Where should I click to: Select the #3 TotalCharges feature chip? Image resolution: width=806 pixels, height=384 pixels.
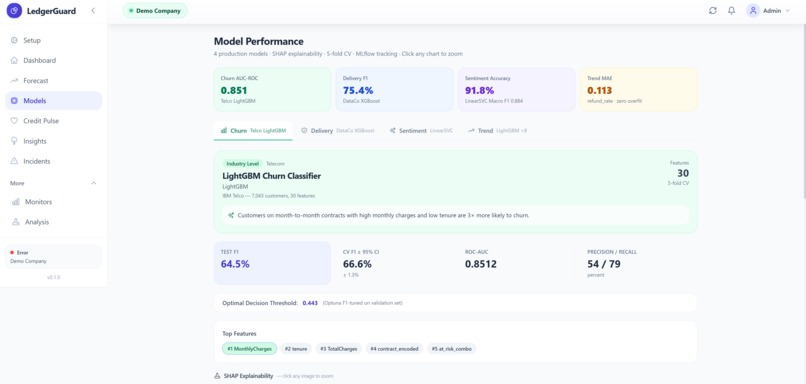coord(338,349)
